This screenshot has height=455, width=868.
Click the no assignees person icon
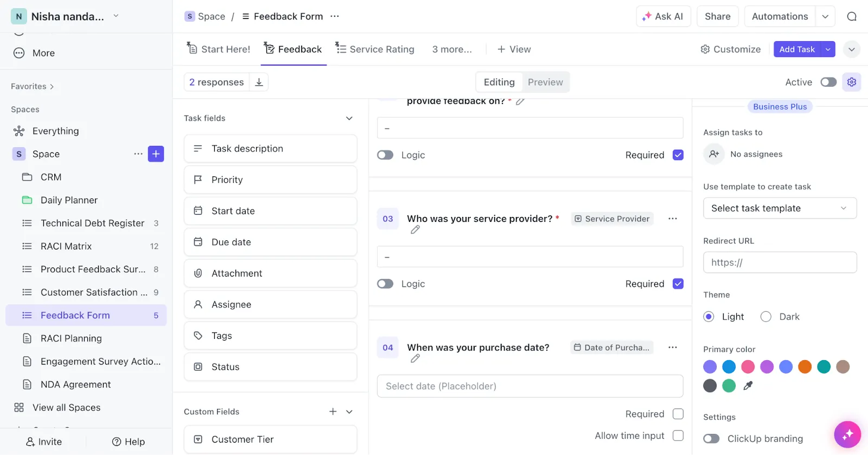(x=714, y=154)
